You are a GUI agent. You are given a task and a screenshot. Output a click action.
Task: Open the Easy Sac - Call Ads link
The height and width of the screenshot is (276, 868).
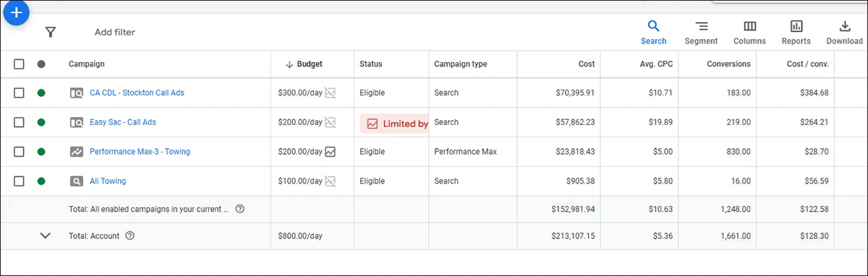pyautogui.click(x=123, y=122)
